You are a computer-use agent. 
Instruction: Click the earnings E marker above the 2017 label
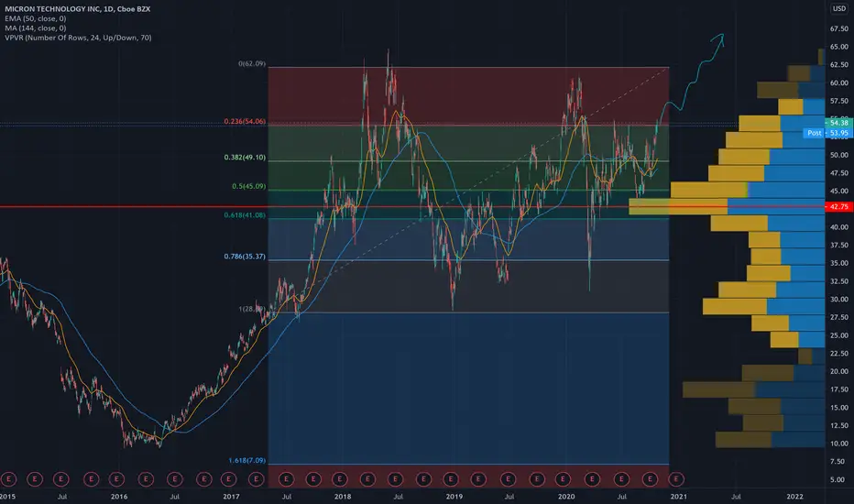pos(229,479)
